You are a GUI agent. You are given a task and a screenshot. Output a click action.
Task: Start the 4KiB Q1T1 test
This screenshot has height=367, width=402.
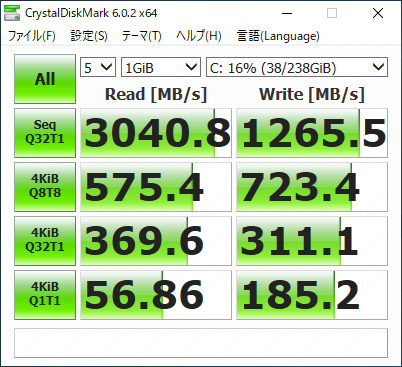click(x=45, y=295)
